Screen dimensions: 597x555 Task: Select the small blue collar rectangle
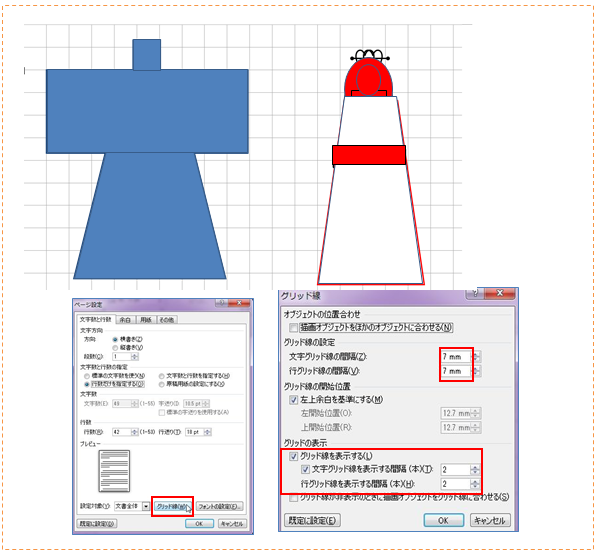pyautogui.click(x=147, y=54)
